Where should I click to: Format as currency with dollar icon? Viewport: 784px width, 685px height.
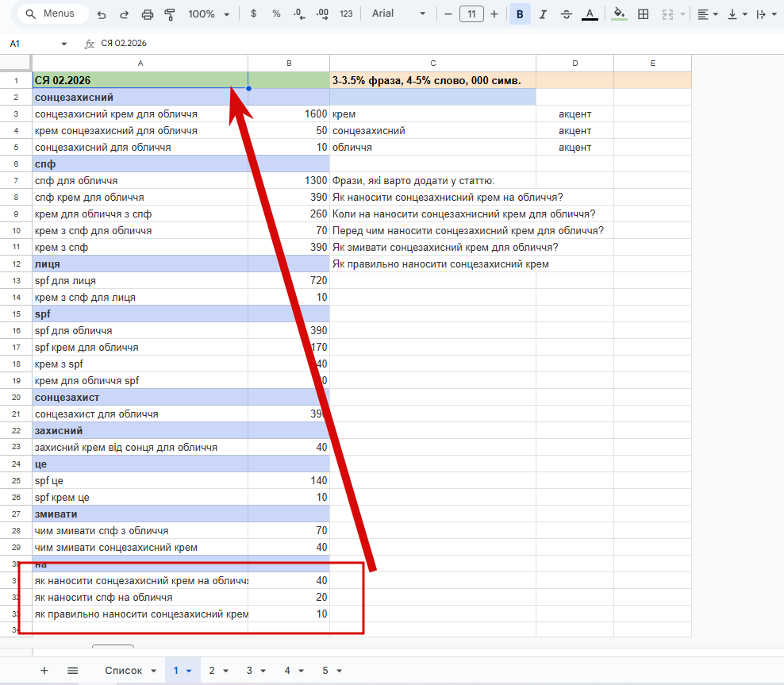[253, 14]
